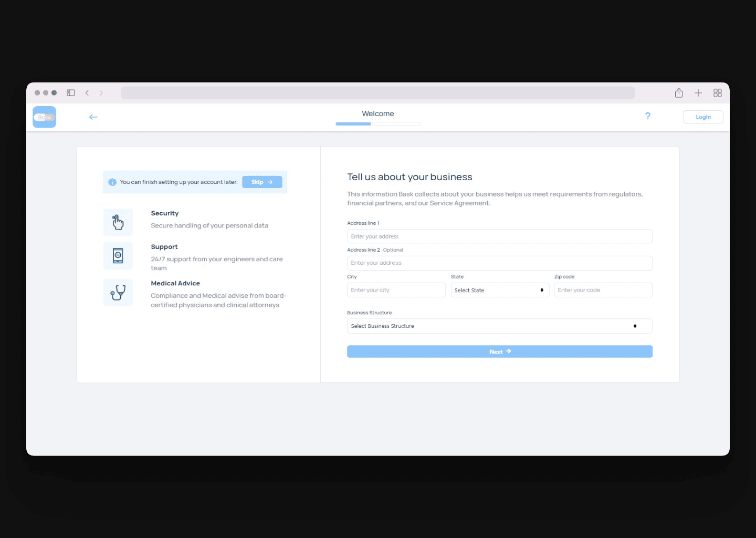Click the info icon in the notice banner

pos(112,182)
